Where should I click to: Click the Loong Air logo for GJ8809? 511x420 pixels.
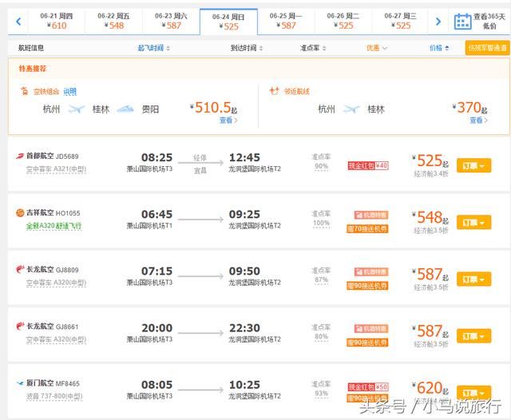click(x=19, y=270)
